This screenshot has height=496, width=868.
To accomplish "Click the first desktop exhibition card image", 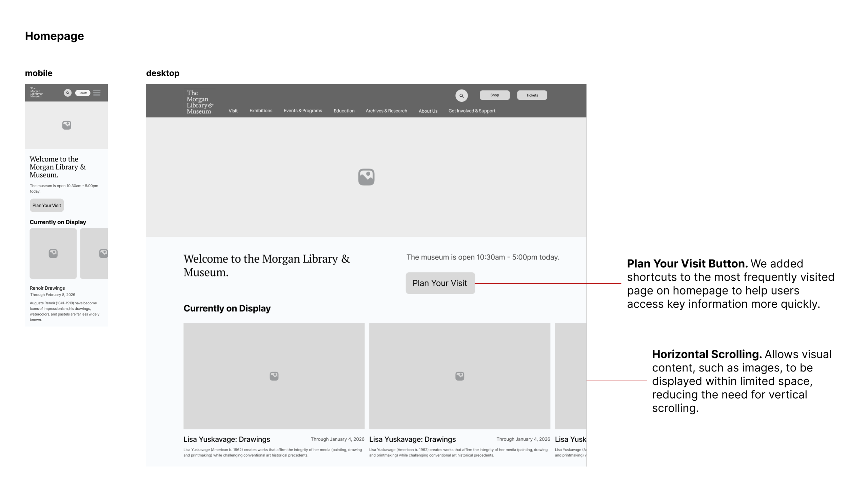I will click(274, 376).
